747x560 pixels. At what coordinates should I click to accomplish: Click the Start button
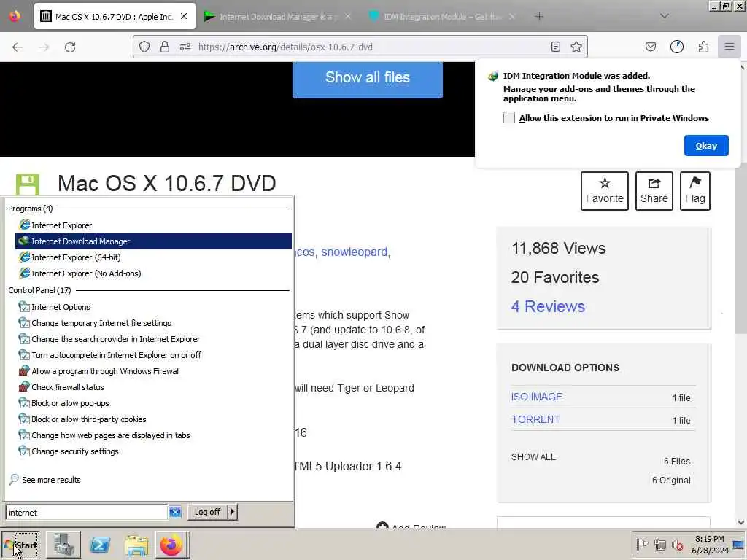pyautogui.click(x=20, y=545)
